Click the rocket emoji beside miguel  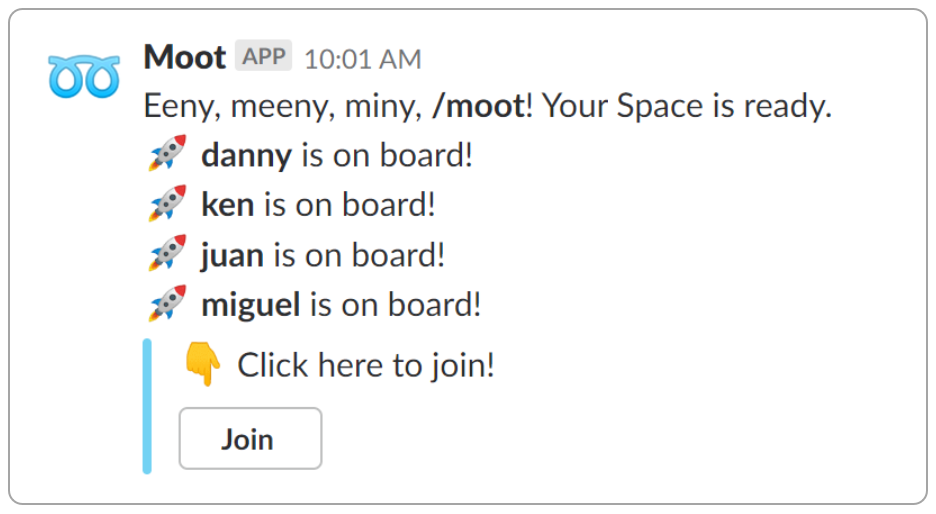coord(167,304)
